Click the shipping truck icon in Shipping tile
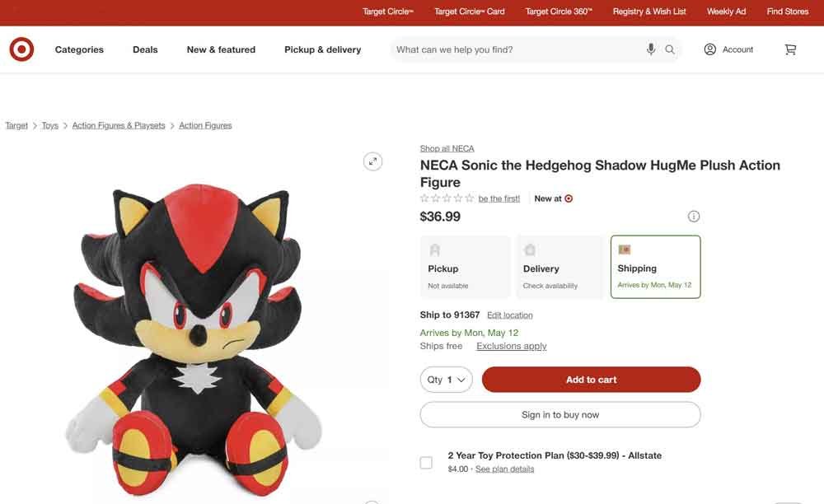Screen dimensions: 824x504 (625, 249)
